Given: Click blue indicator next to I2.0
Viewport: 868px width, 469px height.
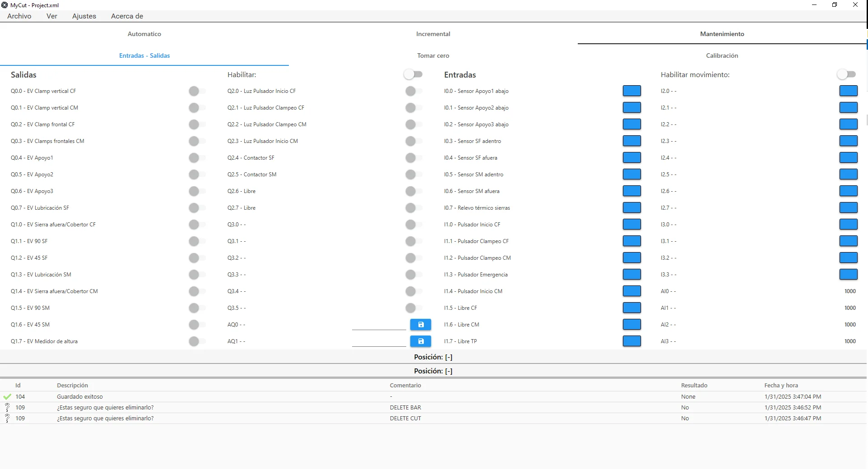Looking at the screenshot, I should tap(848, 91).
